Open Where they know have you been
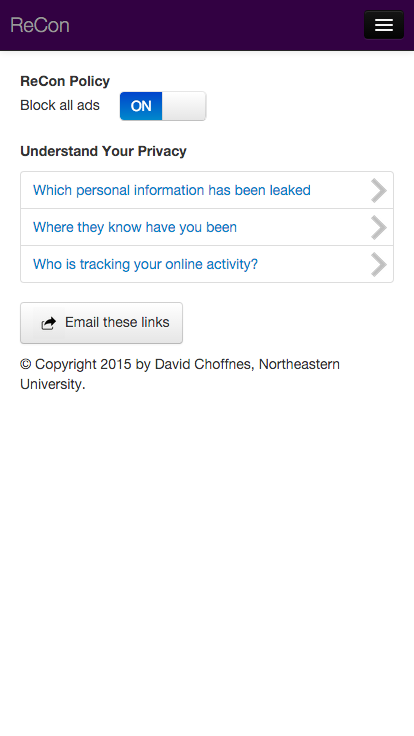Viewport: 414px width, 736px height. [207, 227]
